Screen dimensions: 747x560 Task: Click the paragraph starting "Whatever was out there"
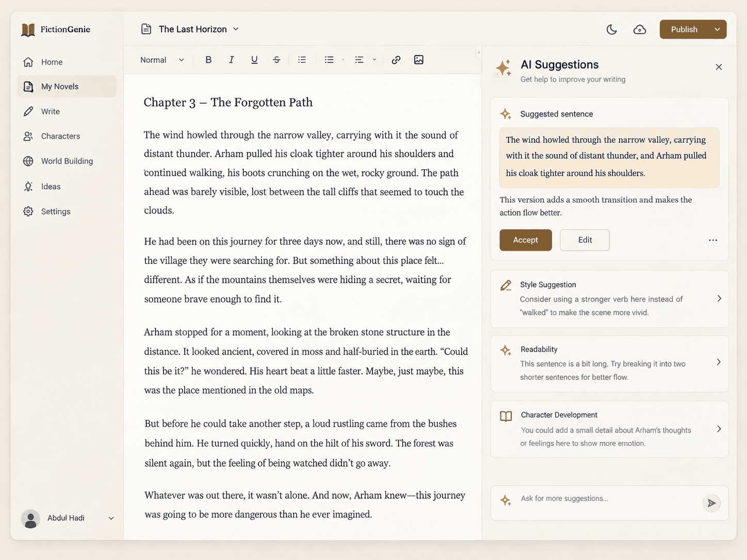pyautogui.click(x=305, y=505)
